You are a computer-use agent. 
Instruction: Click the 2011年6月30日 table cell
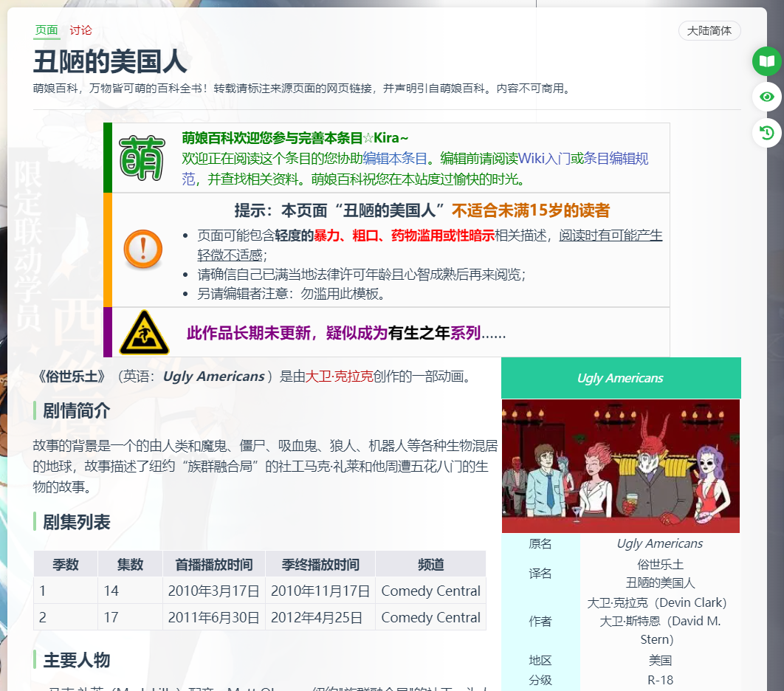pos(213,617)
